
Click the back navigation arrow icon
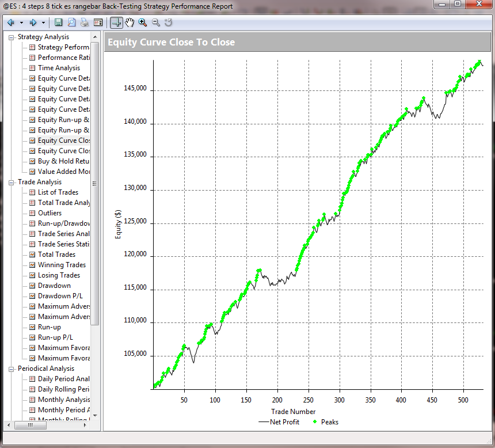tap(11, 22)
